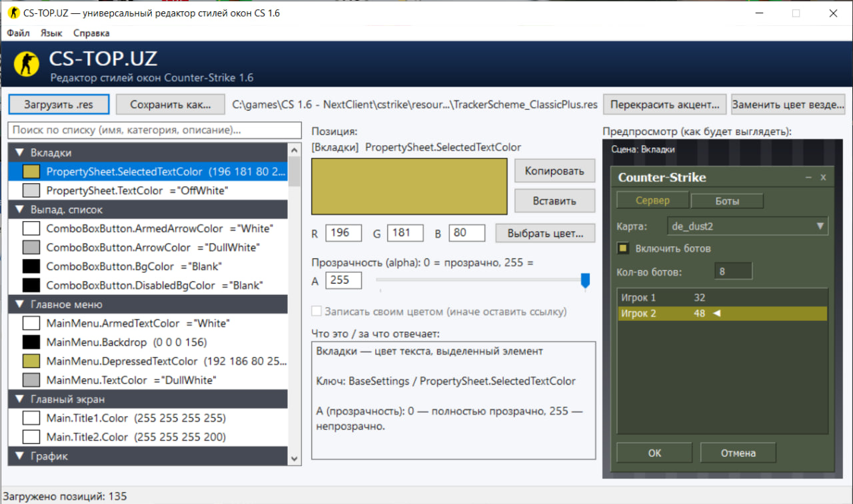Click the Main.Title2.Color swatch
853x504 pixels.
point(31,437)
